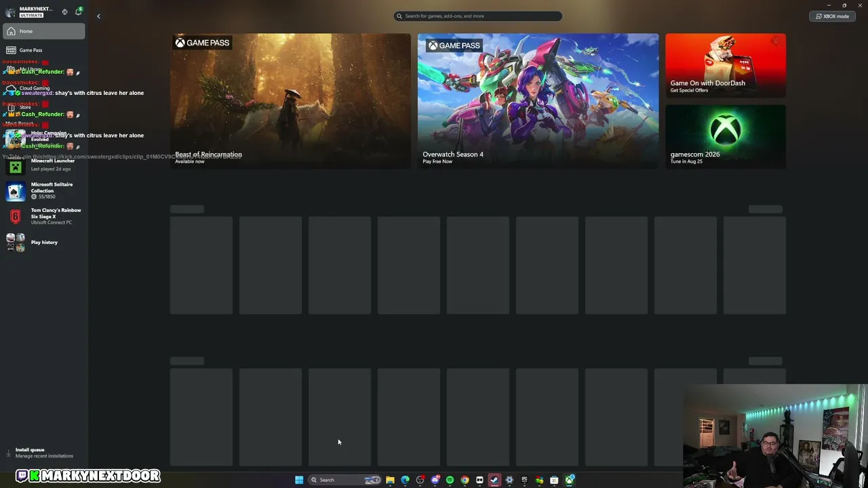Open the Store section in the sidebar
Image resolution: width=868 pixels, height=488 pixels.
[43, 107]
